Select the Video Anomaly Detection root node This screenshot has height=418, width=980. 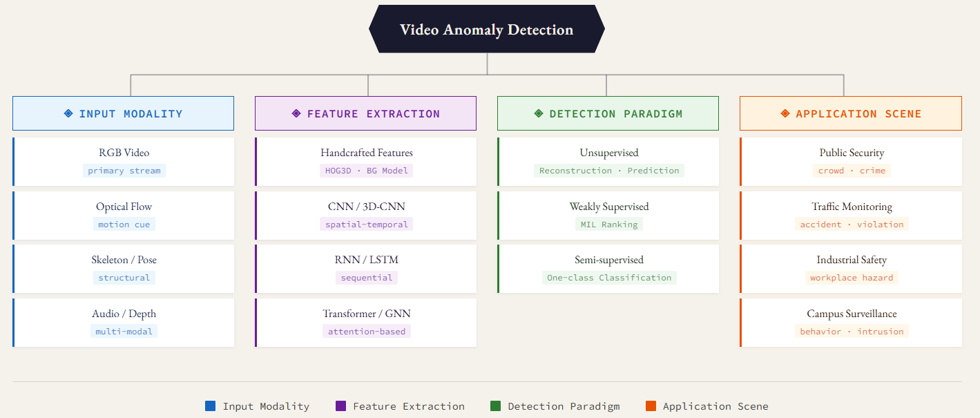tap(487, 30)
